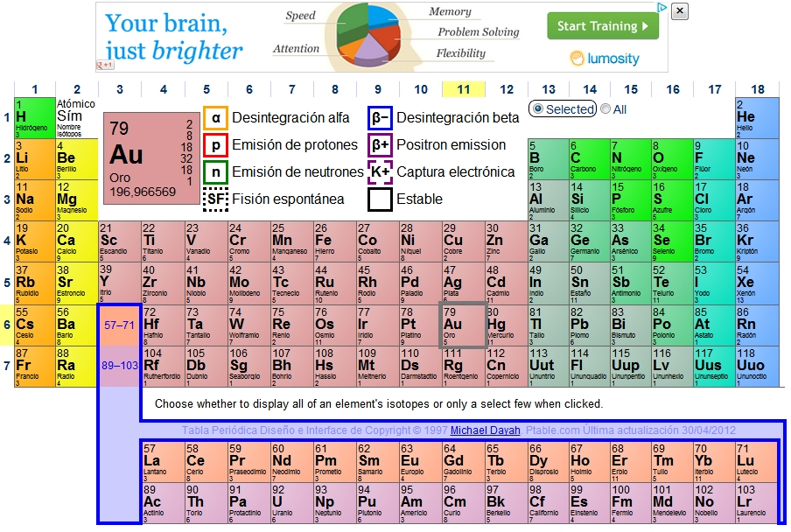Select the 'All' isotopes radio button
The height and width of the screenshot is (532, 791).
pyautogui.click(x=605, y=109)
